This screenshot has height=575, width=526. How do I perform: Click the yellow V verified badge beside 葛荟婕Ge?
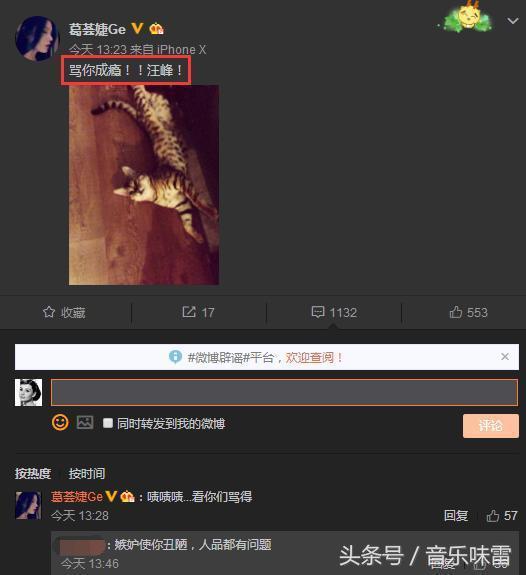pyautogui.click(x=138, y=28)
